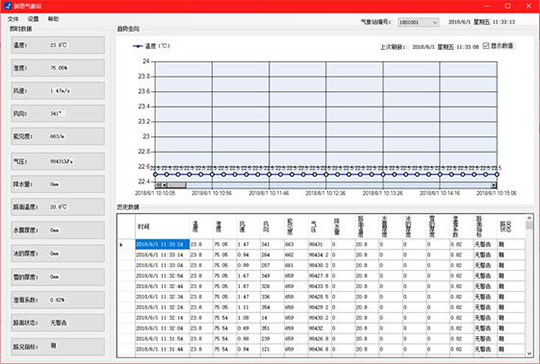Image resolution: width=540 pixels, height=364 pixels.
Task: Click the humidity field showing 75.05%
Action: (x=58, y=68)
